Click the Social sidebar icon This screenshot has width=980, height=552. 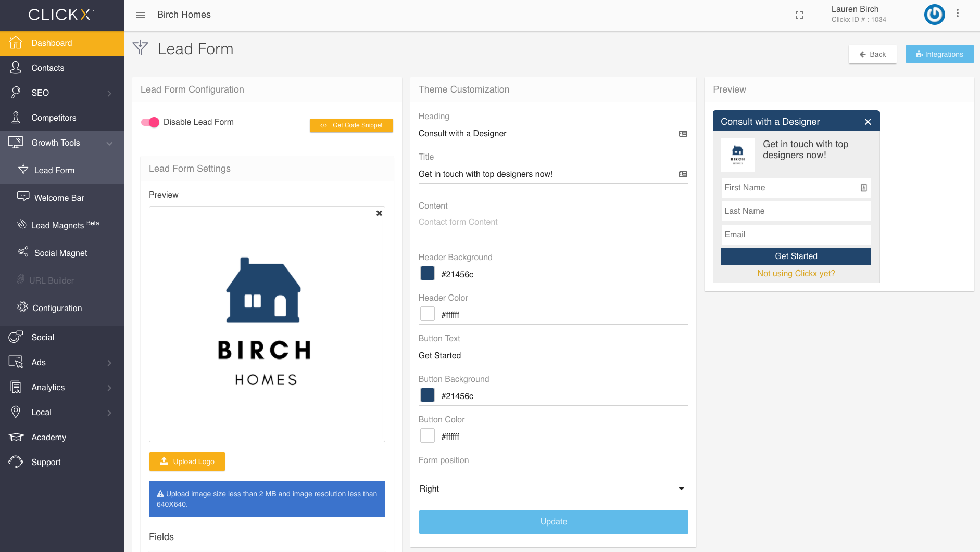tap(16, 337)
